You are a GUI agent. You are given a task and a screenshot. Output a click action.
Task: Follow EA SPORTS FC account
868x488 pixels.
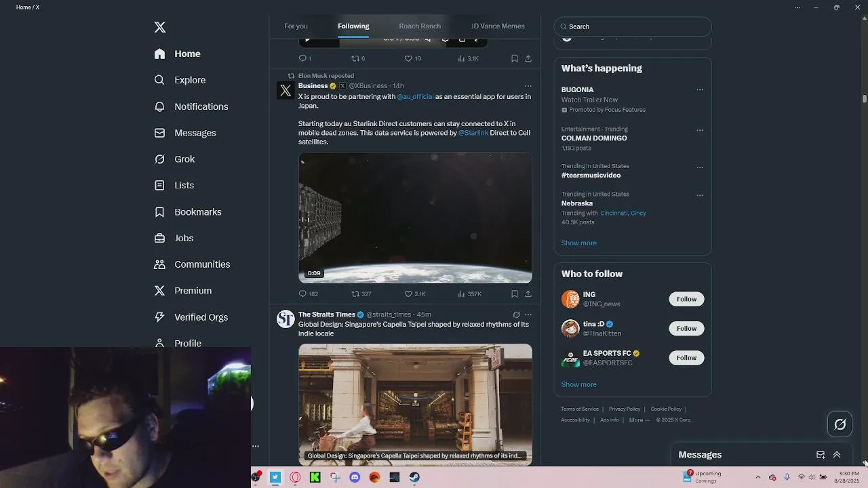[x=686, y=357]
